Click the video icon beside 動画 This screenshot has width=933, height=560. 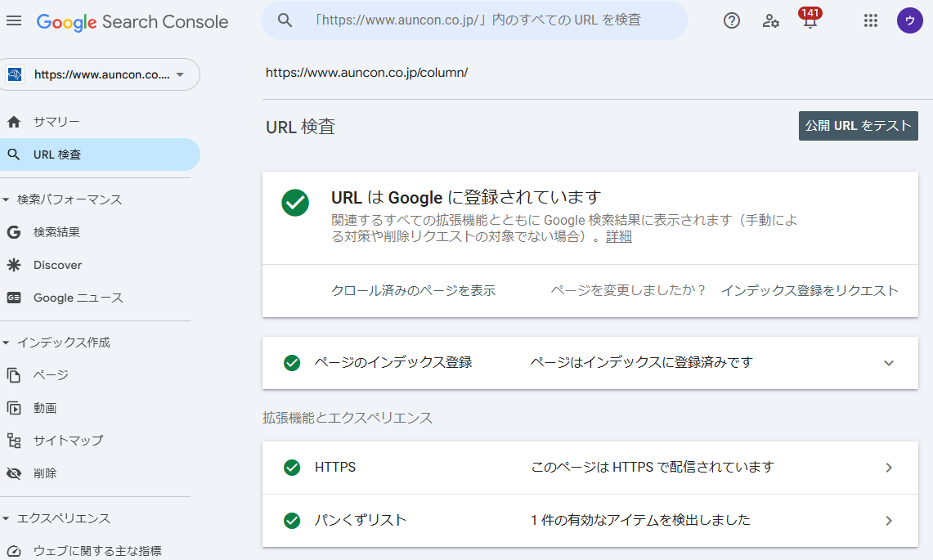pos(14,408)
